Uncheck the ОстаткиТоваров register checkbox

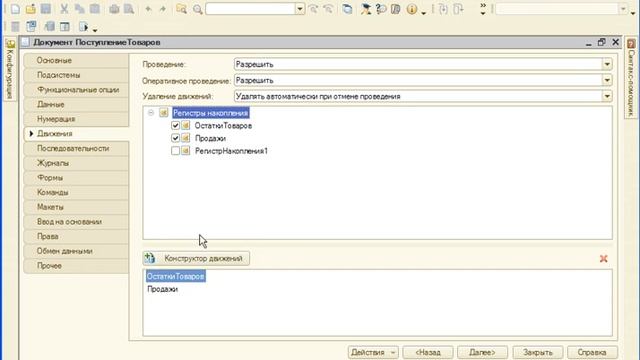coord(176,126)
